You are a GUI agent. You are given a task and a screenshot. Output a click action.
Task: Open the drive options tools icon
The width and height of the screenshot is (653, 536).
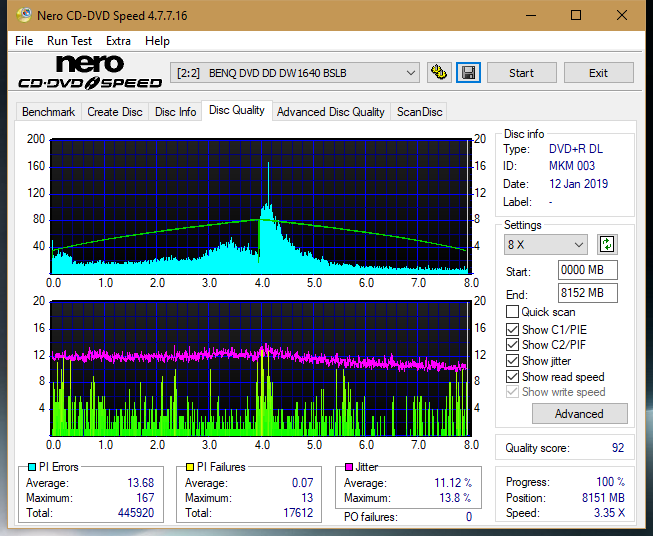pyautogui.click(x=439, y=73)
